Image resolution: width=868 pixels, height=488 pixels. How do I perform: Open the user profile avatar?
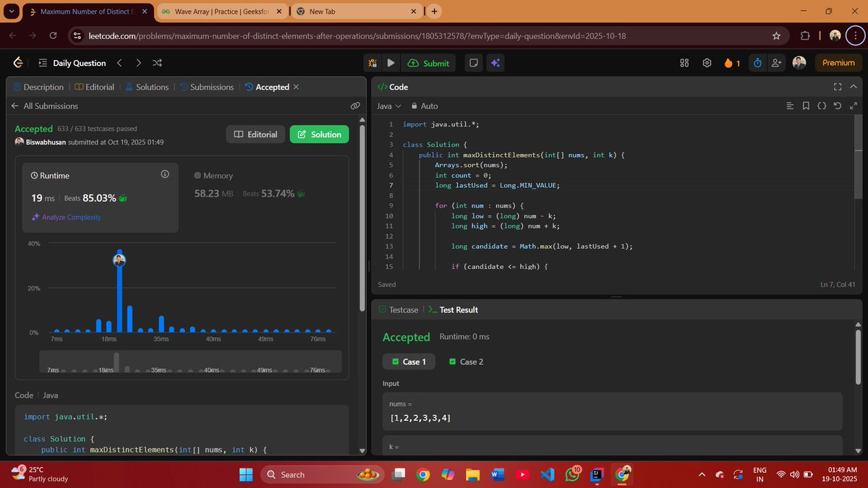[x=799, y=63]
